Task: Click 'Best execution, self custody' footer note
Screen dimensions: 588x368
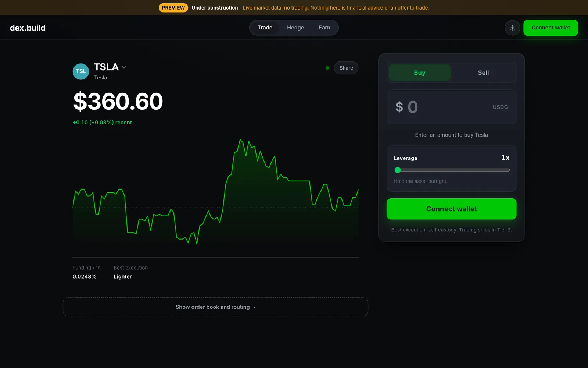Action: 451,230
